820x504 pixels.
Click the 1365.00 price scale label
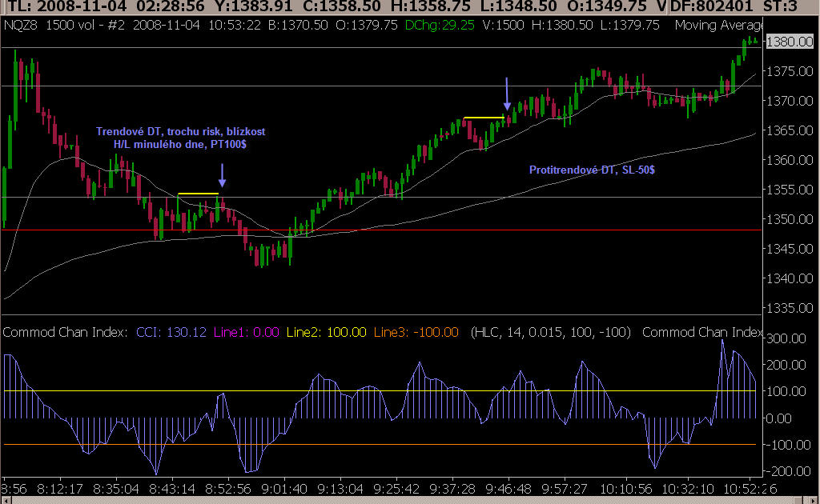click(790, 130)
